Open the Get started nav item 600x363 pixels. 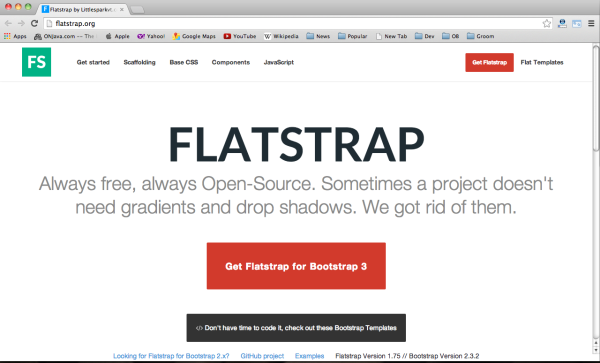pyautogui.click(x=93, y=62)
